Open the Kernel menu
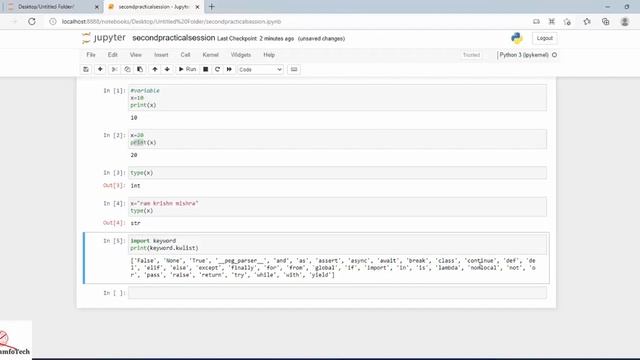 click(x=211, y=55)
